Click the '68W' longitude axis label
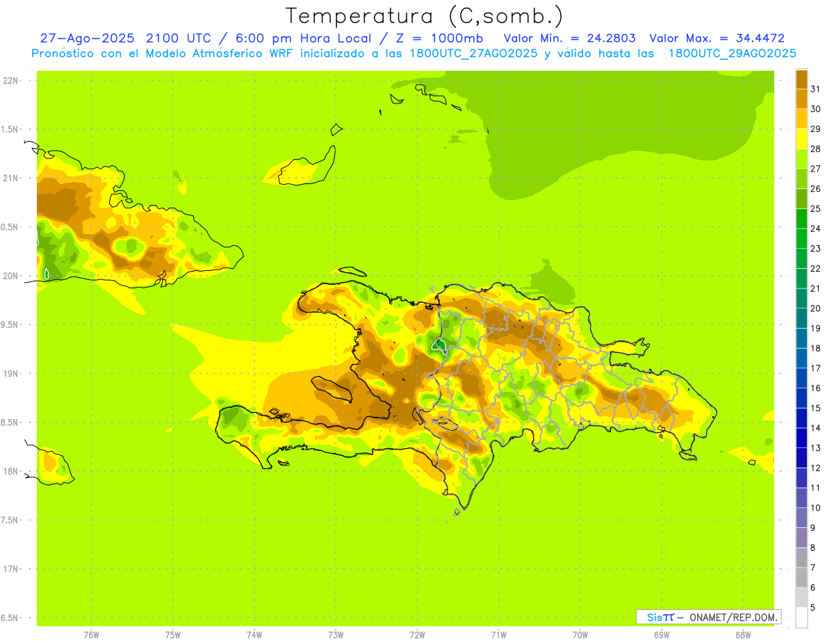834x644 pixels. click(743, 634)
